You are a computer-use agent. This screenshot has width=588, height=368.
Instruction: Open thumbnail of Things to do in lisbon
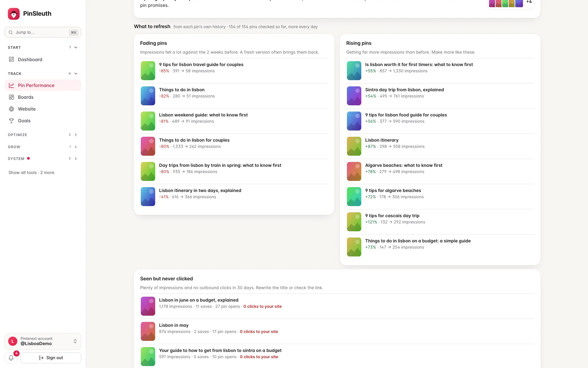tap(148, 96)
